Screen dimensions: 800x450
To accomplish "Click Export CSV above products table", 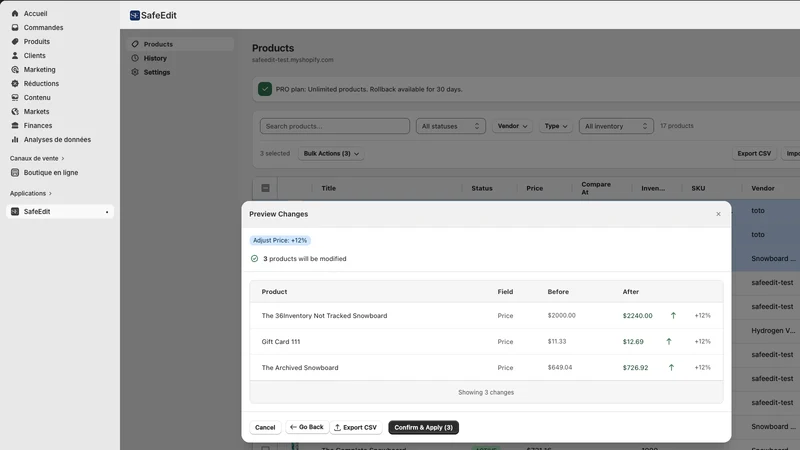I will [x=754, y=154].
